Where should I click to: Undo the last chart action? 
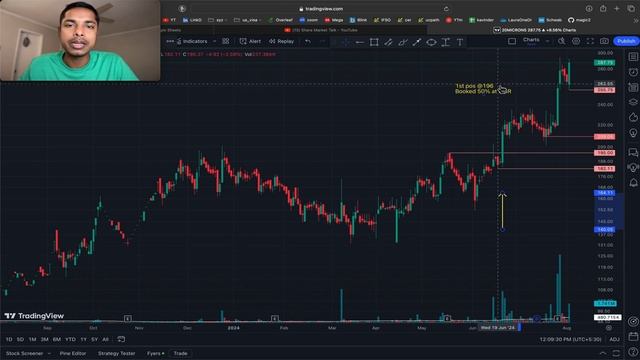coord(308,42)
